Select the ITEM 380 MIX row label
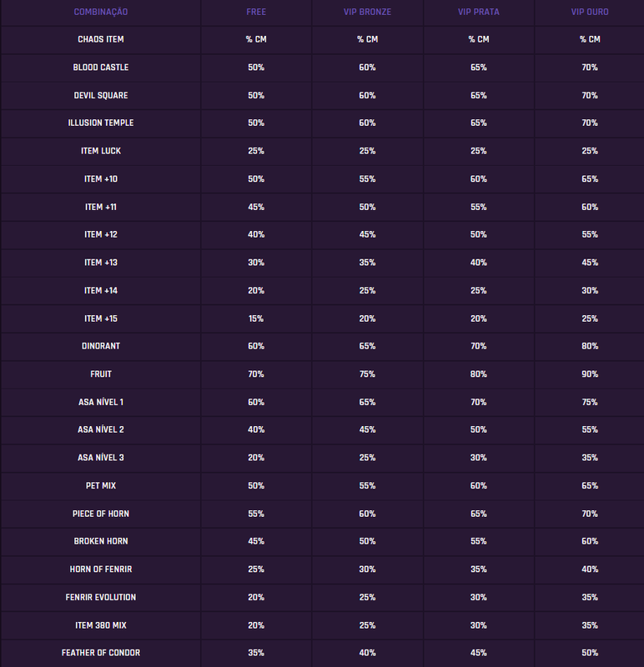Image resolution: width=644 pixels, height=667 pixels. pyautogui.click(x=101, y=625)
